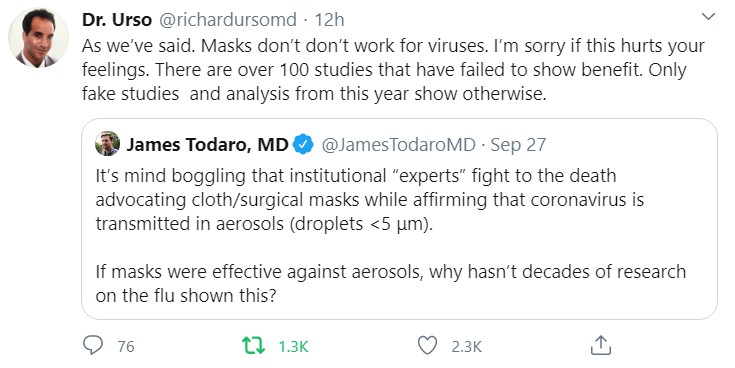Viewport: 735px width, 368px height.
Task: Open the Dr. Urso display name
Action: (117, 20)
